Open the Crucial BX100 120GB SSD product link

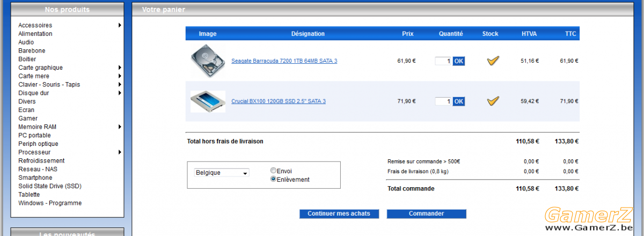(279, 101)
